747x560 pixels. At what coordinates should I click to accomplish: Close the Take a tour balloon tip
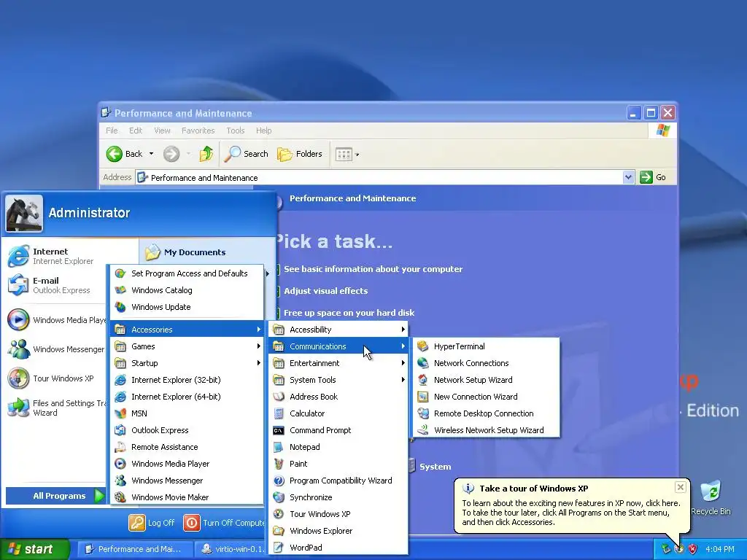681,486
